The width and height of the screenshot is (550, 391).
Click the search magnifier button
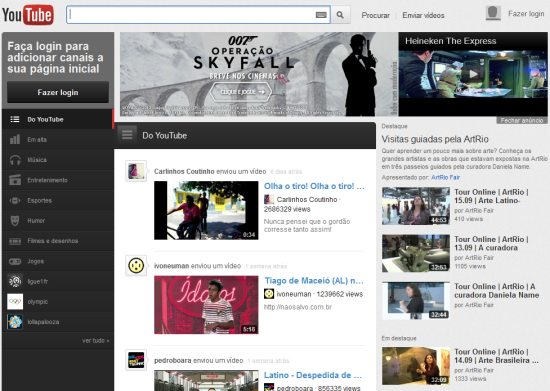340,15
